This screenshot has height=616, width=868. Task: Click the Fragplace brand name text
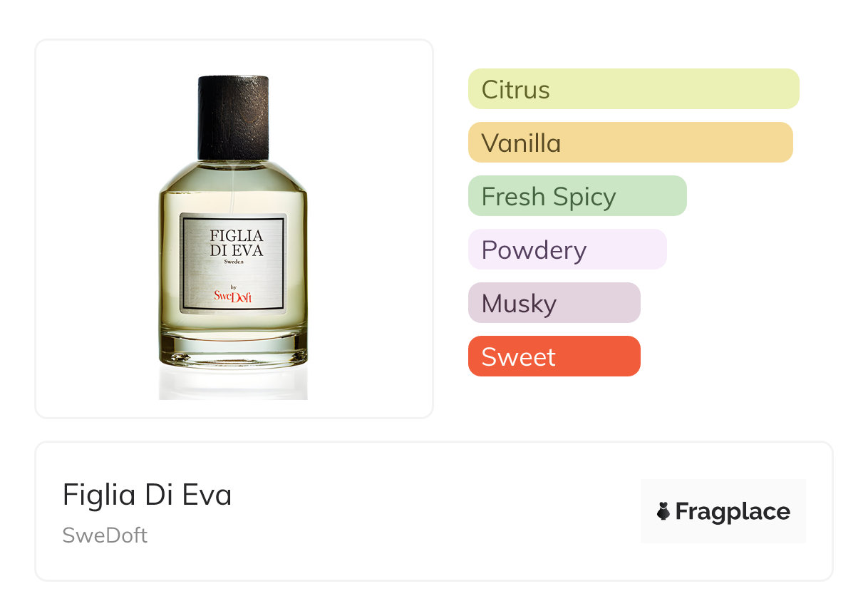tap(733, 512)
